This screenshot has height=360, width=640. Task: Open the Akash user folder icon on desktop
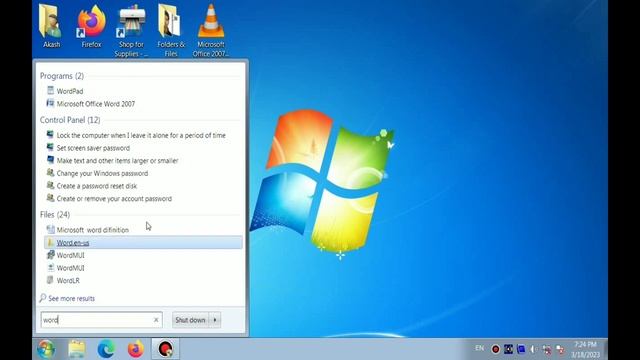51,27
